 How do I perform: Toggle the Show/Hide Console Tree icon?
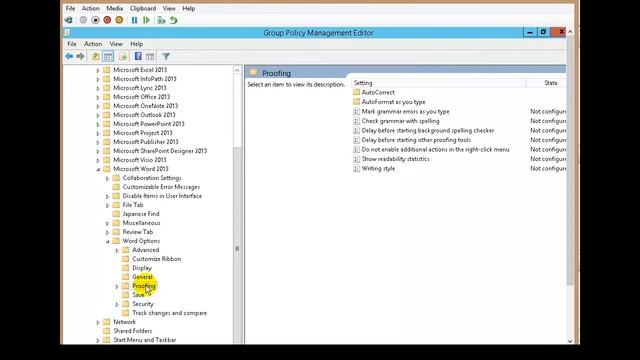coord(108,56)
